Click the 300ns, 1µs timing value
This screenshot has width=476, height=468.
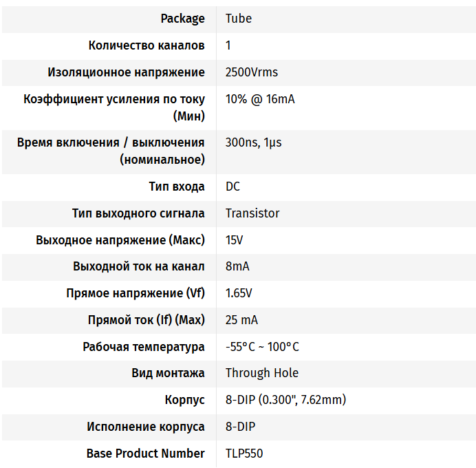253,142
